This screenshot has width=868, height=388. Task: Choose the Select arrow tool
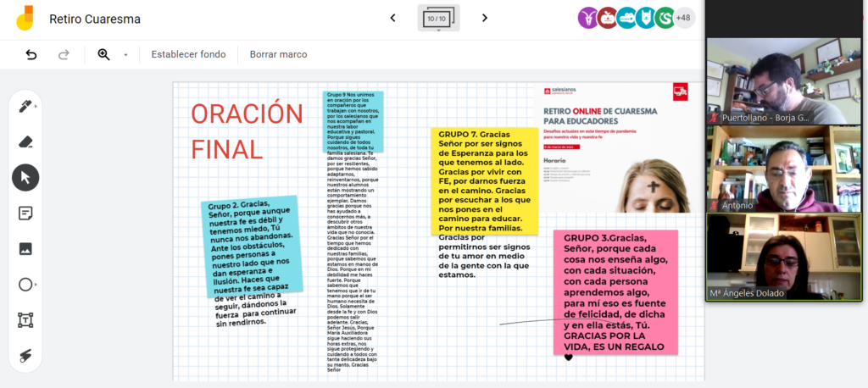point(25,178)
